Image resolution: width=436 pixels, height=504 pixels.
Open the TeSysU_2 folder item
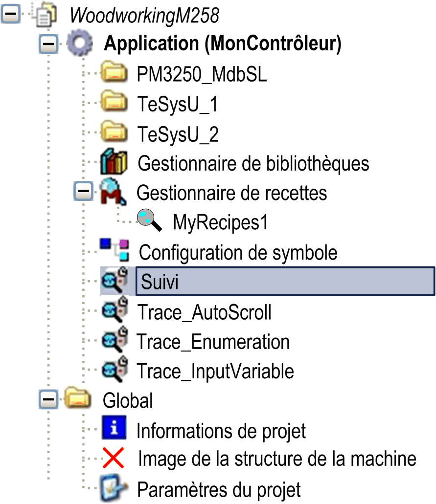tap(178, 133)
